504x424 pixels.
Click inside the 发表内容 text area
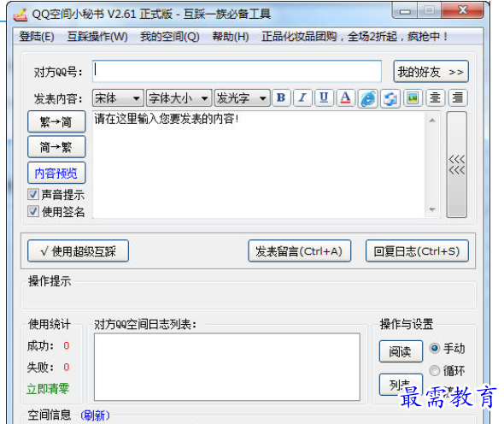(259, 165)
